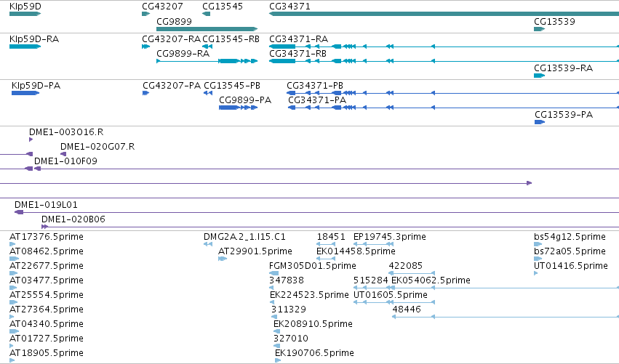Select the Klp59D gene label
The image size is (619, 364).
25,7
